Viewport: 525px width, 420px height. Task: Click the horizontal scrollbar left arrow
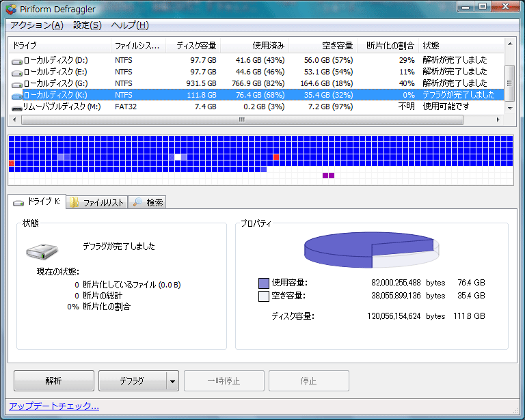coord(14,120)
